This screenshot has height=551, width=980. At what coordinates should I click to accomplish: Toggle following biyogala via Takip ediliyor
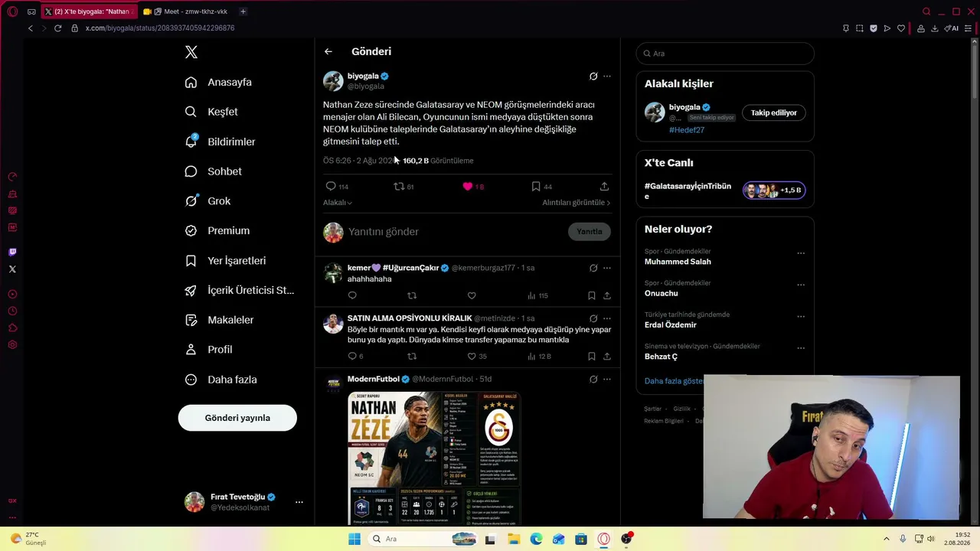[773, 112]
